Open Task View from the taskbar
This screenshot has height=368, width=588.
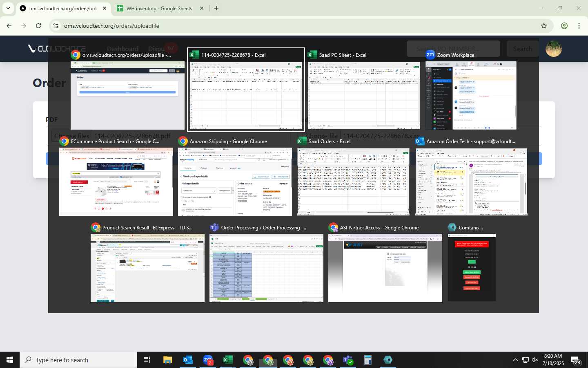pos(147,360)
